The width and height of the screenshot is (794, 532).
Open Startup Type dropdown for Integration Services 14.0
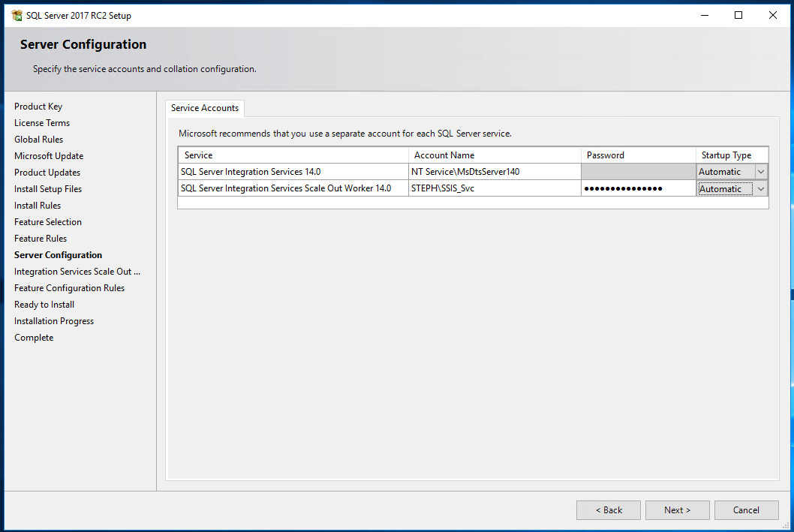pos(760,171)
